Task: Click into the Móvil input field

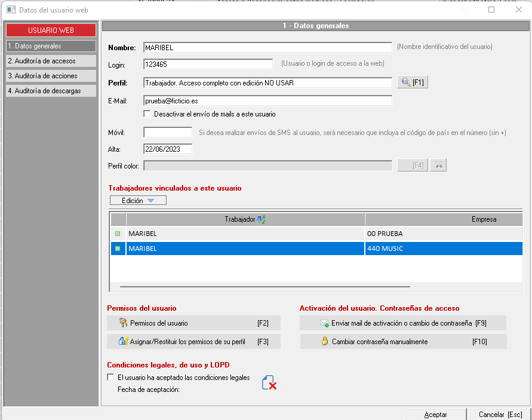Action: pyautogui.click(x=168, y=132)
